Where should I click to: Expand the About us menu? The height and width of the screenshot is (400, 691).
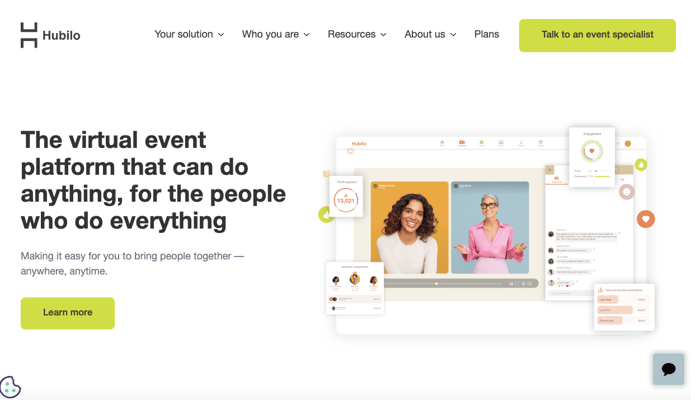coord(430,34)
